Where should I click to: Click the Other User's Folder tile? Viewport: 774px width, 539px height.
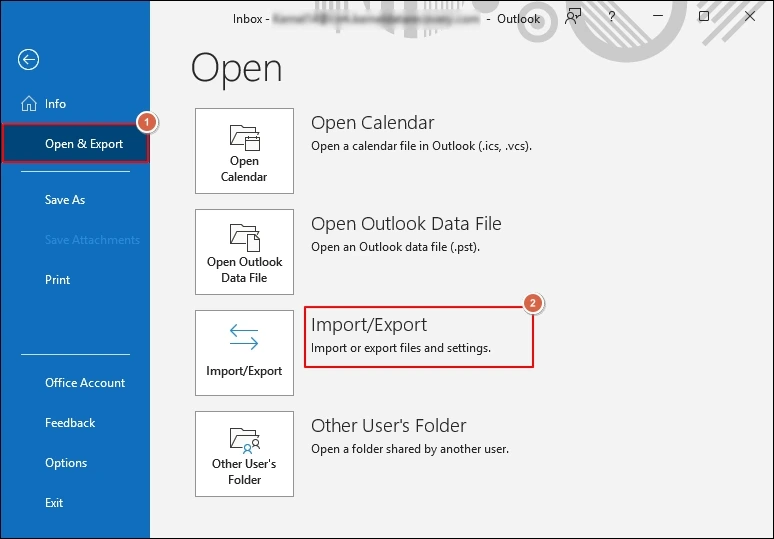click(x=244, y=454)
